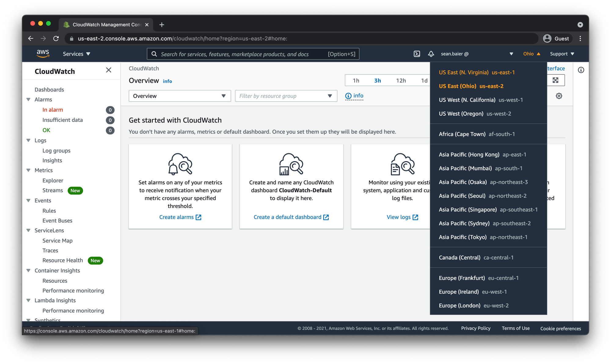611x364 pixels.
Task: Click the notifications bell icon
Action: 431,54
